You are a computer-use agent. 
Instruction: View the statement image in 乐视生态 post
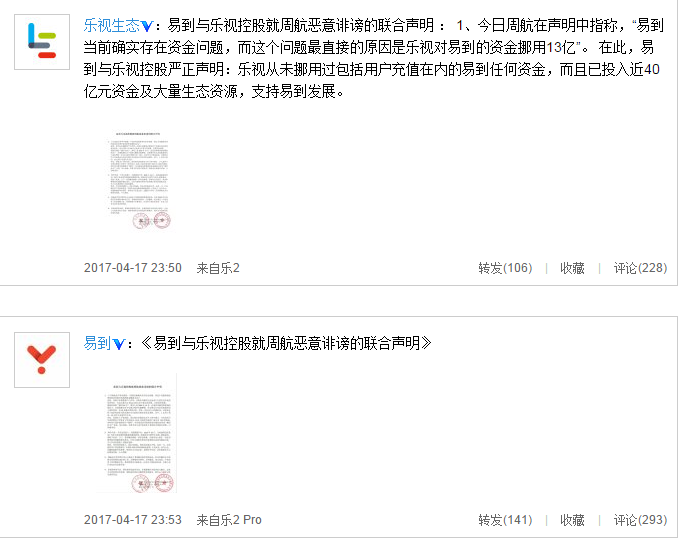click(139, 180)
